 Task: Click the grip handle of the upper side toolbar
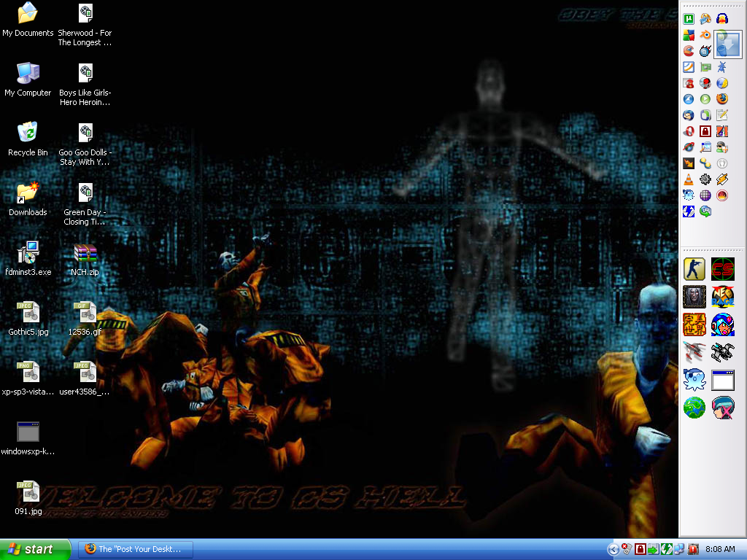pos(712,6)
